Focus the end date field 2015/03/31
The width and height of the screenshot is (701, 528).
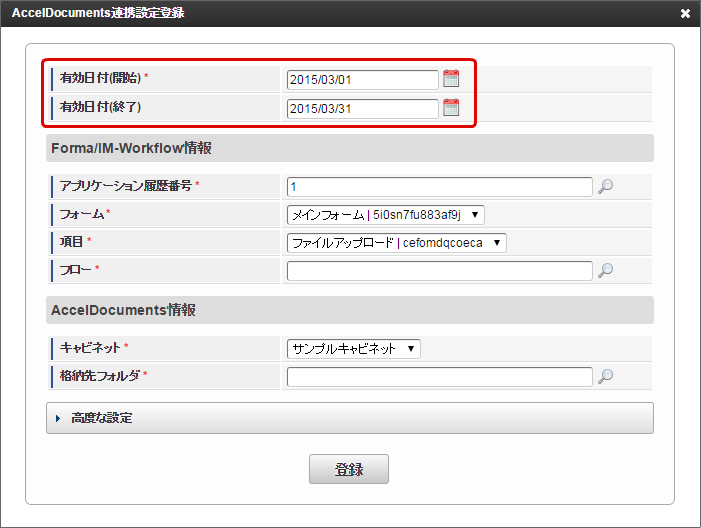tap(363, 109)
